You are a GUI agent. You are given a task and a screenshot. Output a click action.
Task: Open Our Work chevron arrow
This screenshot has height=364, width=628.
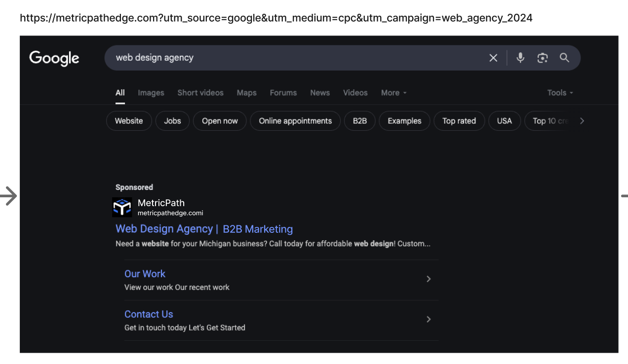[429, 279]
